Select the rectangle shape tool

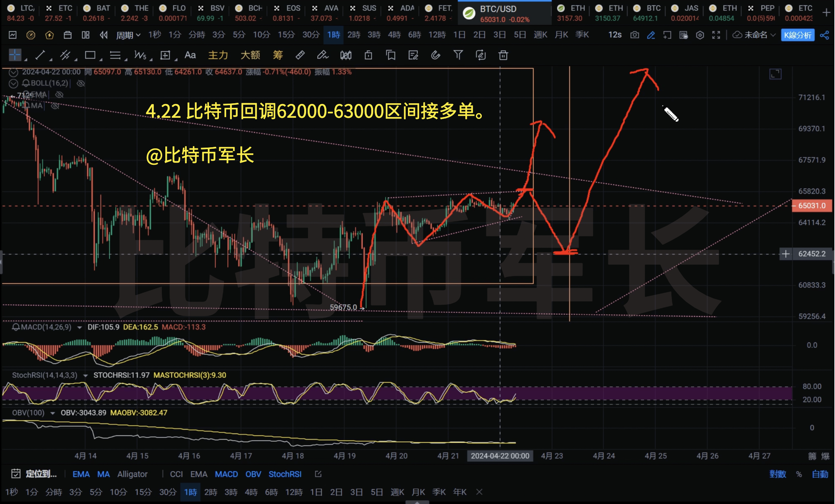click(x=90, y=55)
